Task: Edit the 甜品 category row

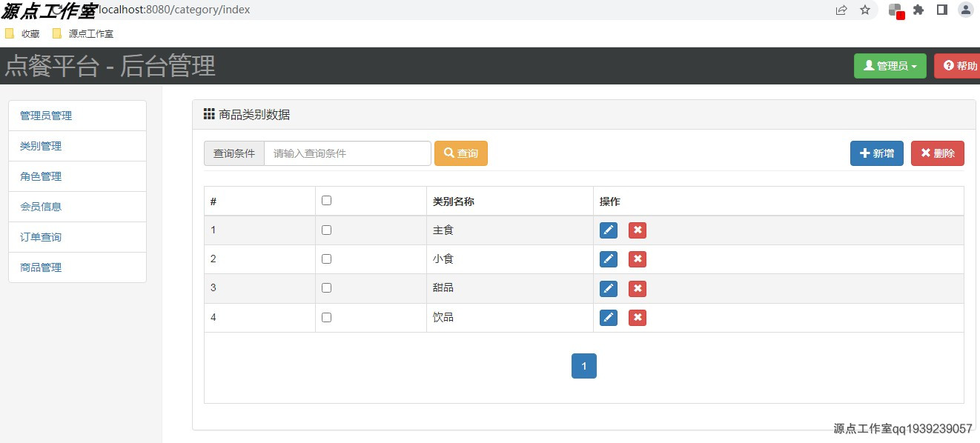Action: pyautogui.click(x=608, y=288)
